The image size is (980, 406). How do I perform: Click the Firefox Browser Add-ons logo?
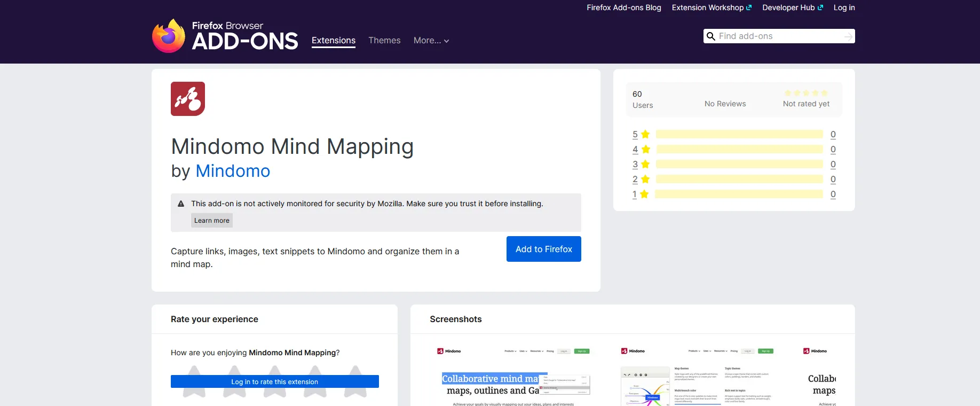pos(225,36)
